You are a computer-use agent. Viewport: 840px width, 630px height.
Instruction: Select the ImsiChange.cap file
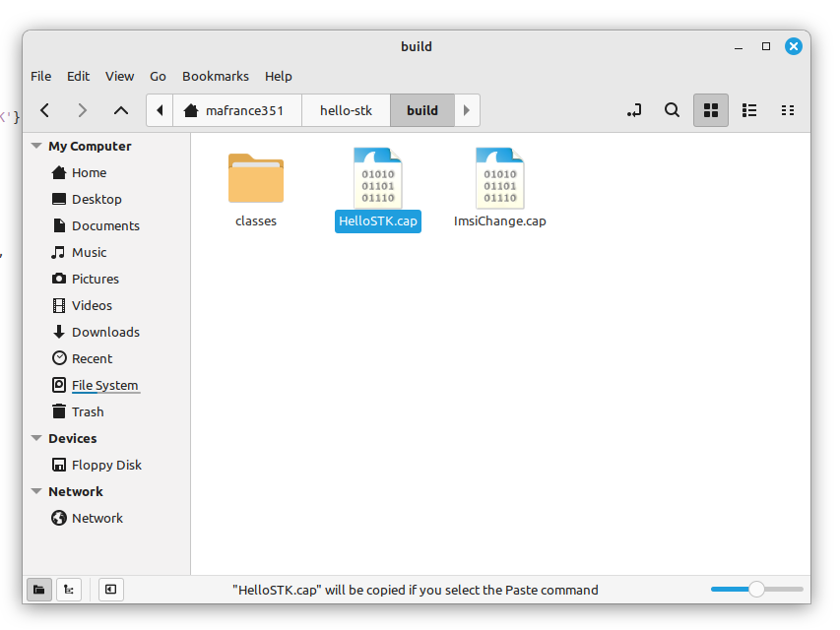click(499, 189)
